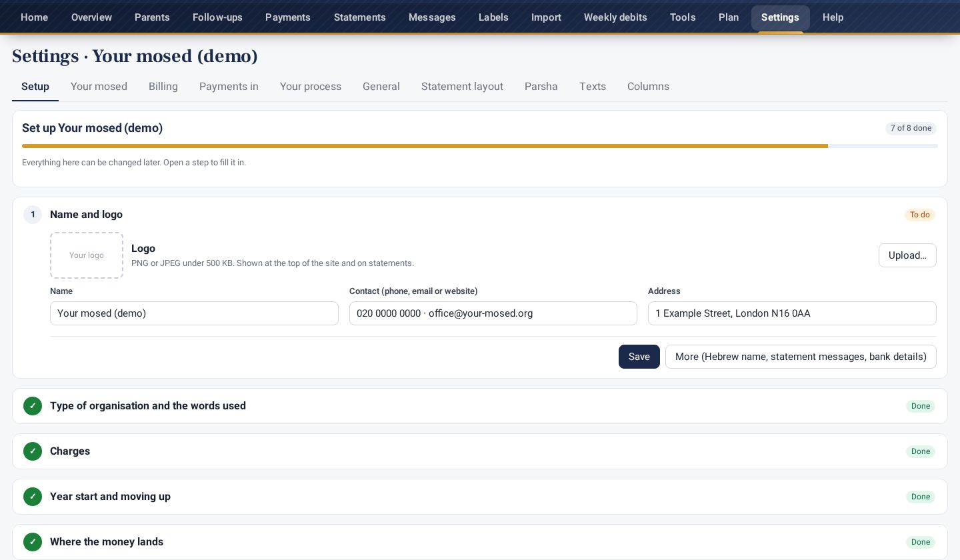Open the Home menu item

point(34,17)
